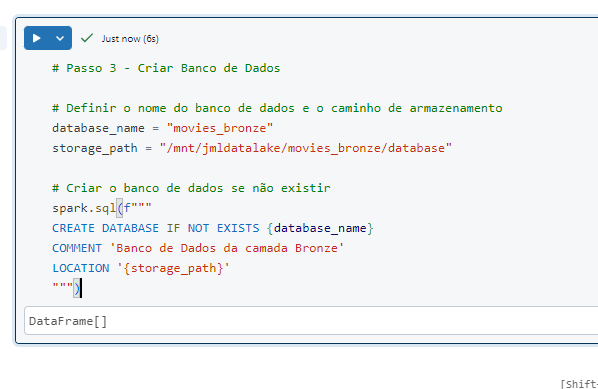Click the string "movies_bronze" in the code
This screenshot has height=389, width=598.
coord(220,128)
